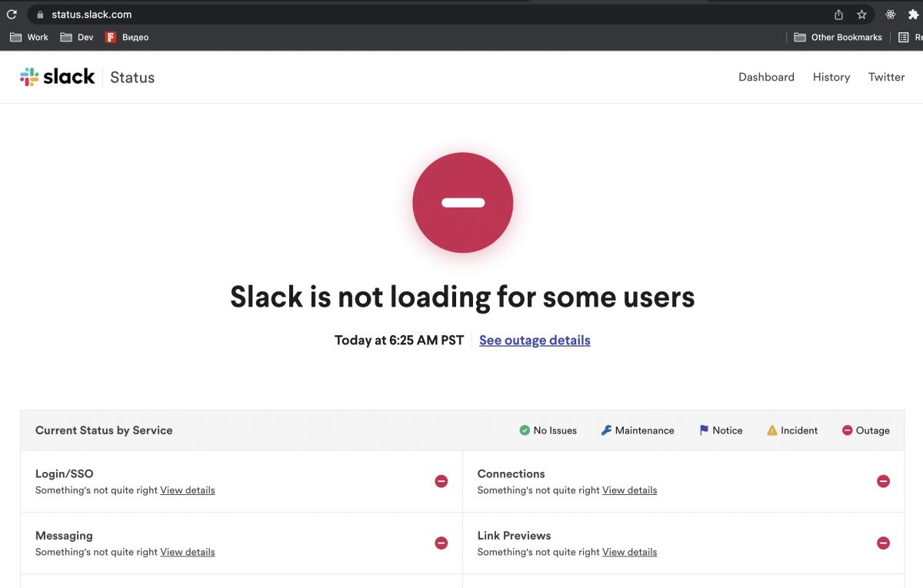This screenshot has width=923, height=588.
Task: Open History in the header
Action: [831, 77]
